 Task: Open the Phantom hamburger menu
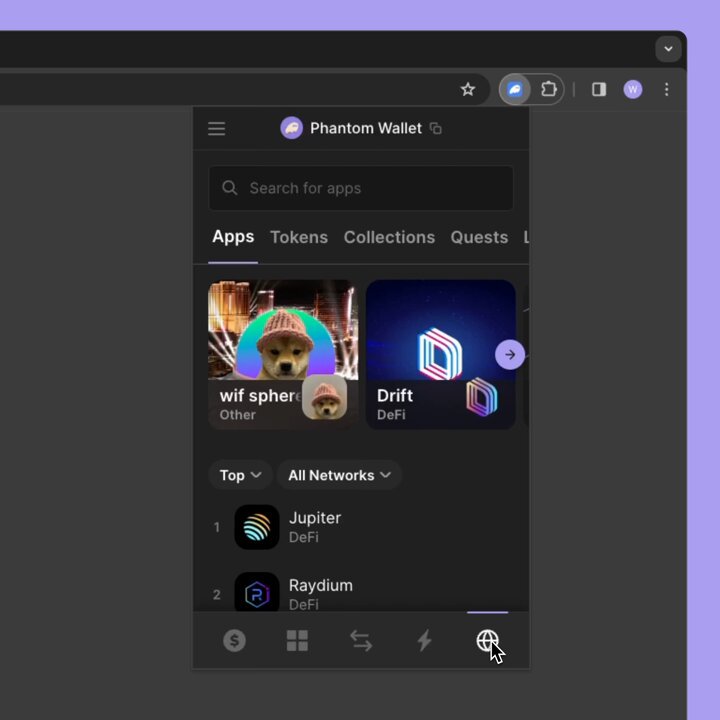pos(216,129)
